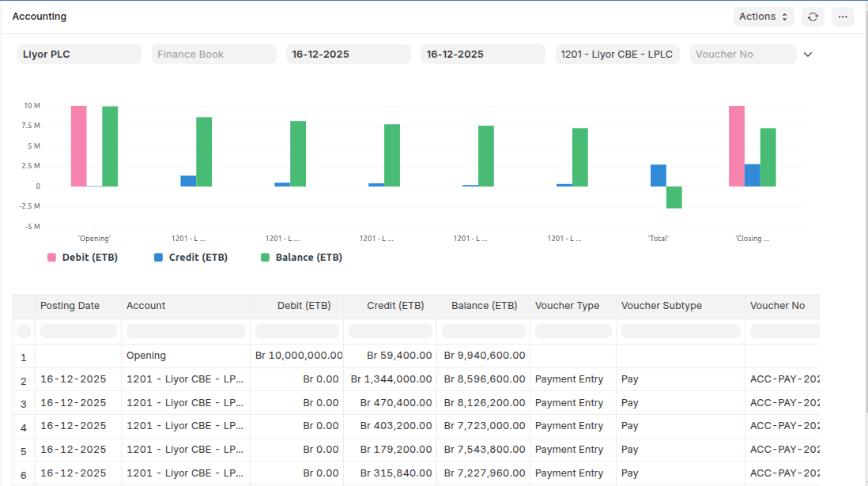The height and width of the screenshot is (486, 868).
Task: Open the Liyor PLC company filter
Action: 79,55
